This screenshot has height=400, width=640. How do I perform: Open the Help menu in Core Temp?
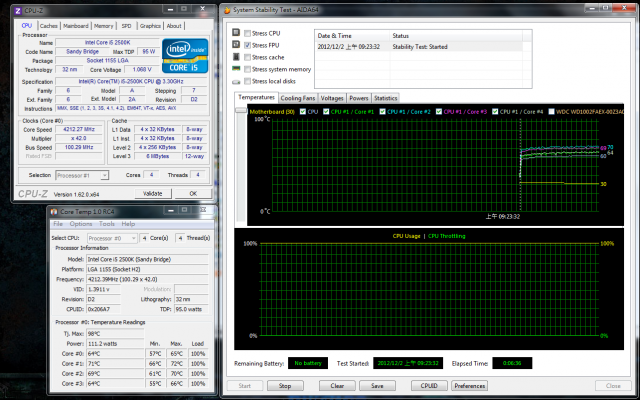pyautogui.click(x=128, y=224)
